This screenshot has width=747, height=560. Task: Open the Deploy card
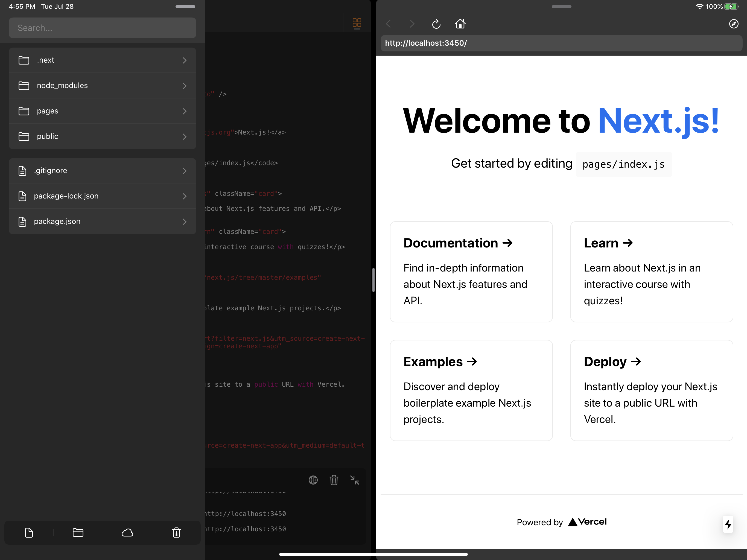pyautogui.click(x=651, y=390)
